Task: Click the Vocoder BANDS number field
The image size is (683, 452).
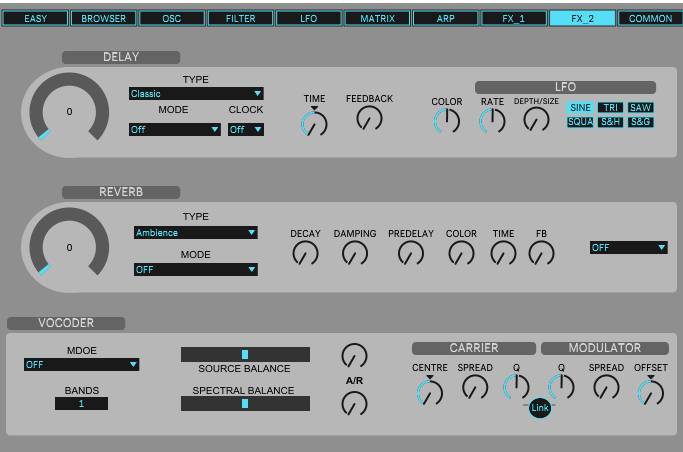Action: [81, 404]
